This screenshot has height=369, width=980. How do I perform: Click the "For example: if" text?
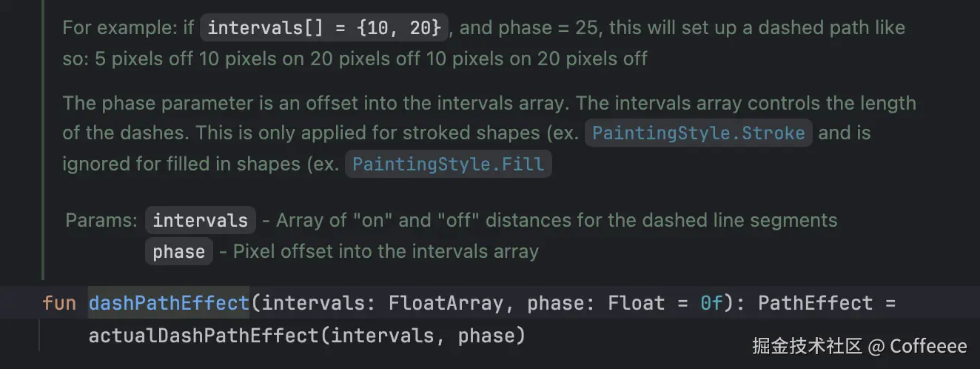pos(127,28)
